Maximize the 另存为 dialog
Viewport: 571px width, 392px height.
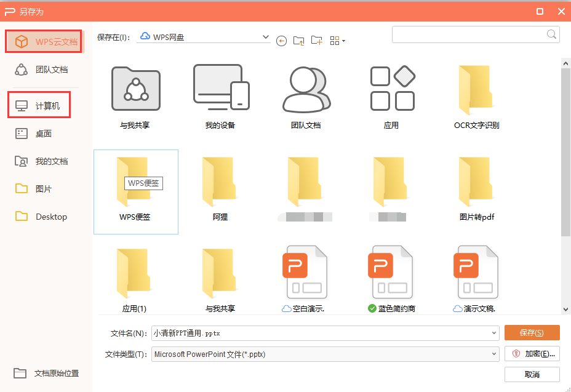540,12
